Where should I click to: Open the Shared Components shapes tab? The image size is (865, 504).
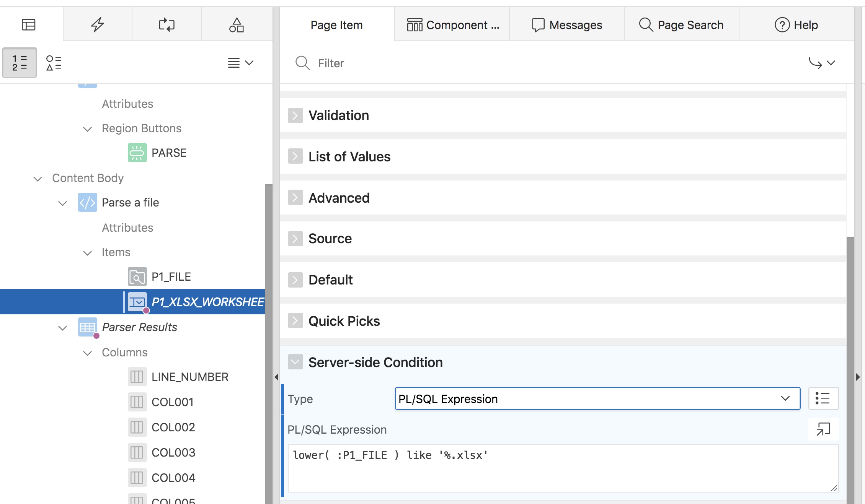(237, 25)
